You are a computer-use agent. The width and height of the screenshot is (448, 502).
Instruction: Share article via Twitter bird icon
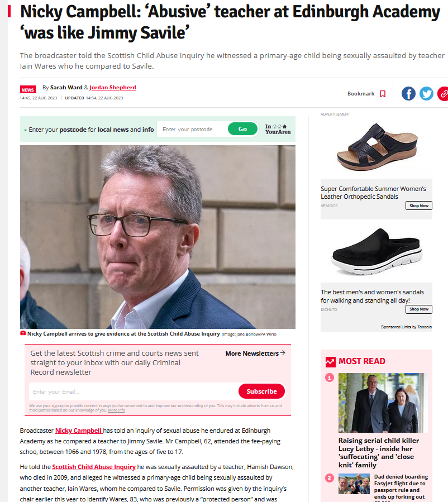(x=426, y=93)
